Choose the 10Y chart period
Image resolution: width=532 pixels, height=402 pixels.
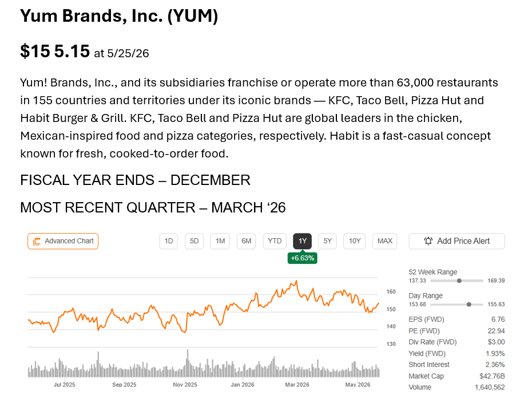pyautogui.click(x=355, y=241)
